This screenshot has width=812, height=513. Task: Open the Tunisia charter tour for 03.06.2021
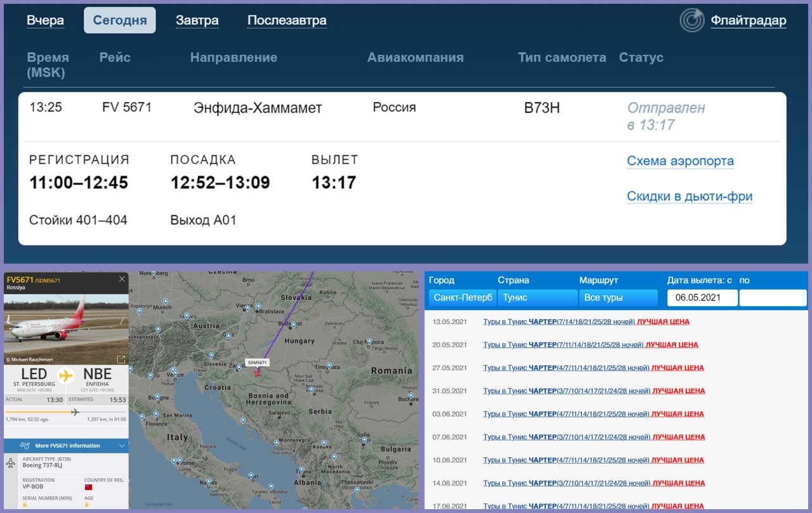click(594, 414)
